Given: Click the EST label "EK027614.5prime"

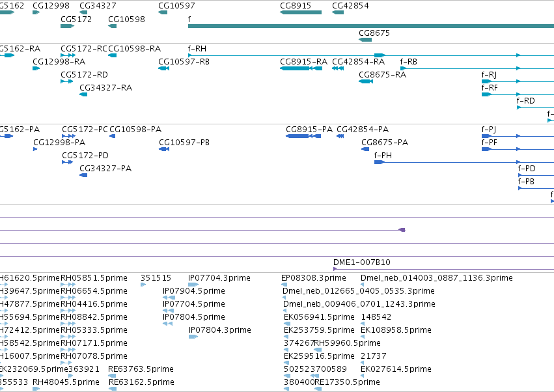Looking at the screenshot, I should (396, 369).
